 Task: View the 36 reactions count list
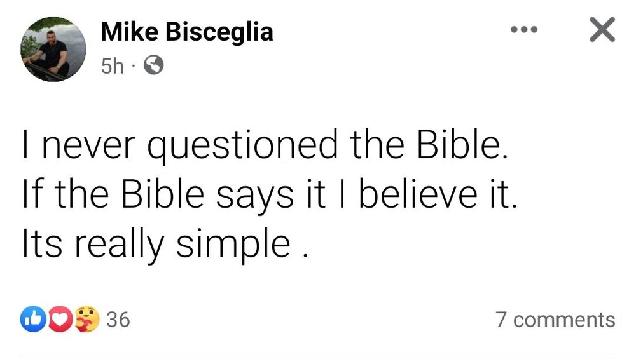coord(118,319)
